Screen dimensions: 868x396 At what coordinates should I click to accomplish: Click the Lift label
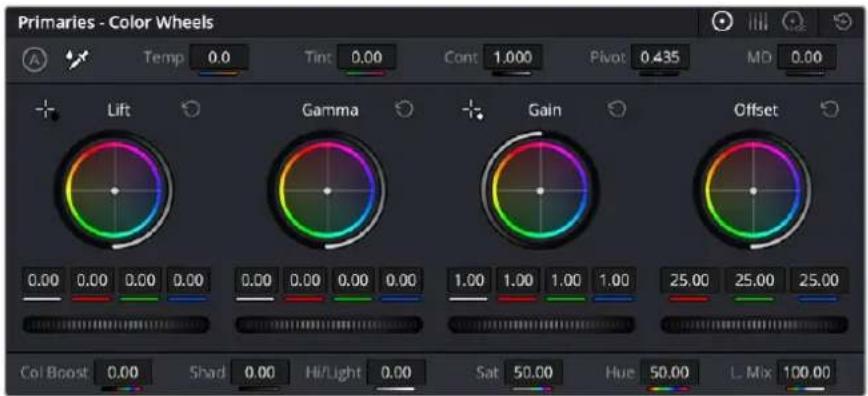click(x=118, y=110)
